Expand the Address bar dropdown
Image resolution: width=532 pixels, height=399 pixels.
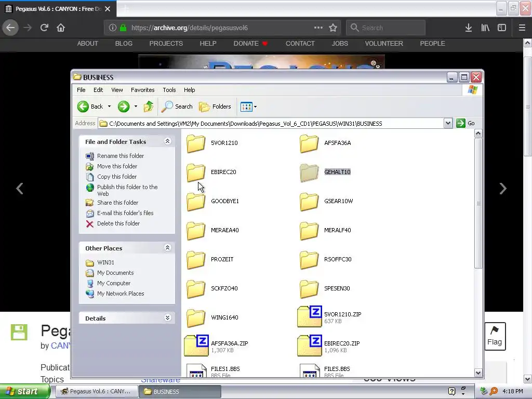[448, 123]
